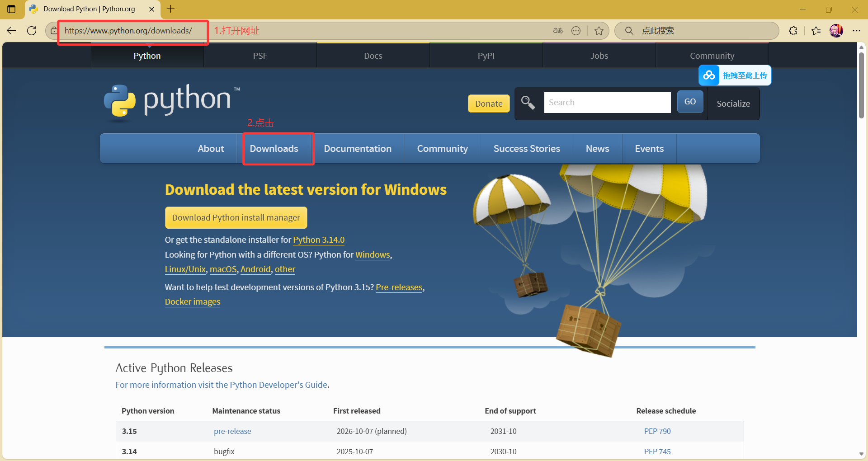
Task: Select the Jobs top tab
Action: point(599,56)
